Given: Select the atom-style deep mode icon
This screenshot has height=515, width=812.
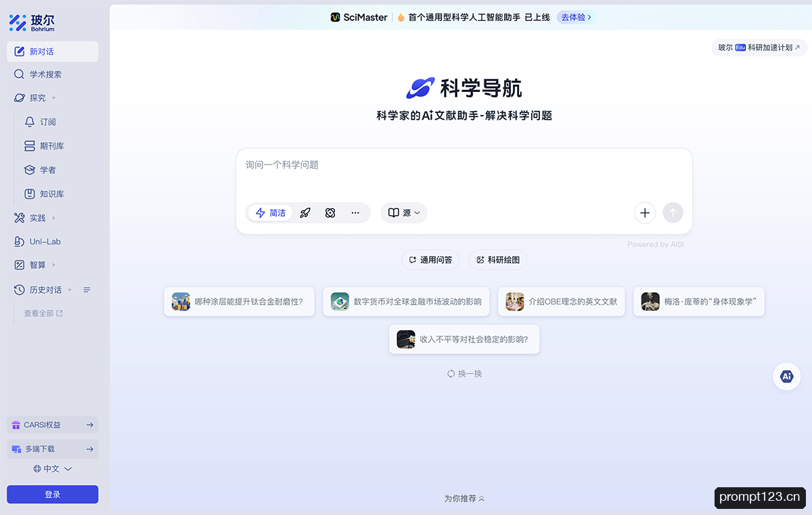Looking at the screenshot, I should [330, 212].
